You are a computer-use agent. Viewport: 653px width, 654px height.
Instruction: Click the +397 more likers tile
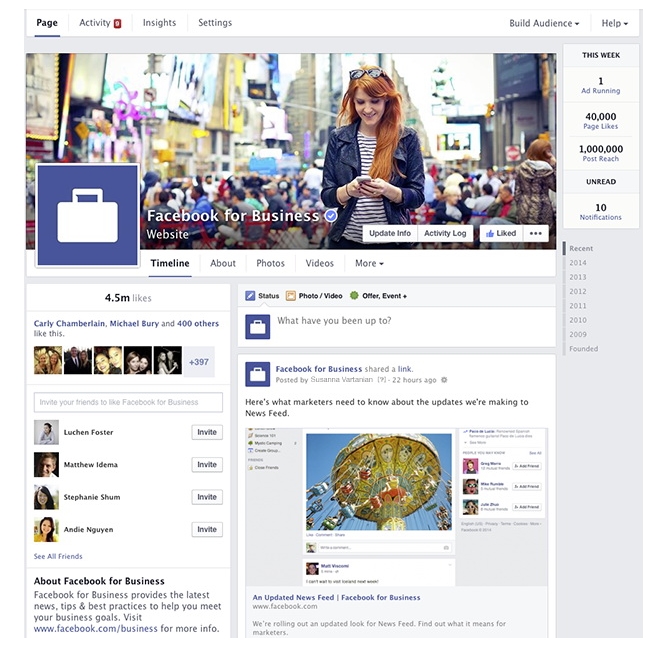click(199, 362)
